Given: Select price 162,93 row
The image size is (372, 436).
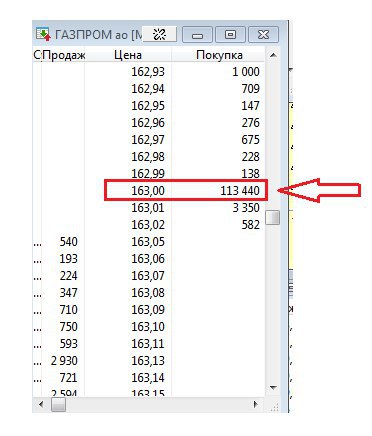Looking at the screenshot, I should pos(149,72).
